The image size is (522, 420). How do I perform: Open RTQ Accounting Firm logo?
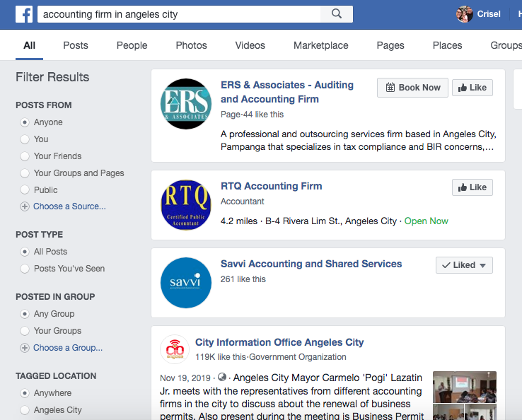[186, 205]
